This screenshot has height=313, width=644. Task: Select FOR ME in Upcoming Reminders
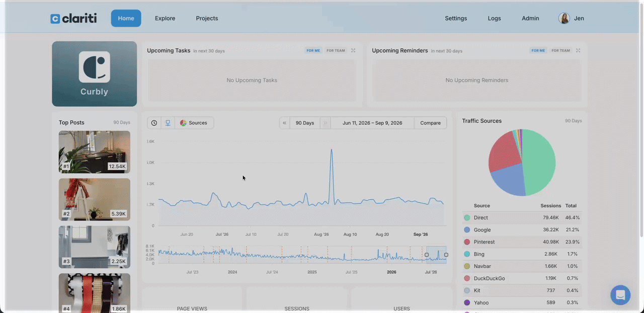(x=538, y=50)
